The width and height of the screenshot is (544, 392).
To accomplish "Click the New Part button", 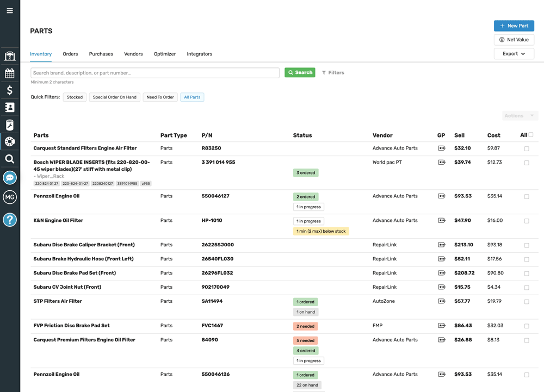I will tap(514, 26).
